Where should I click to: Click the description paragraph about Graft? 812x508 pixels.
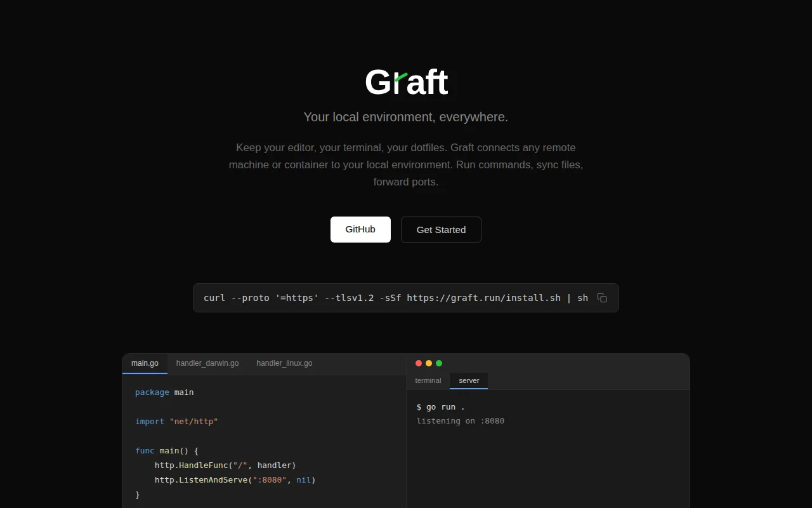406,164
